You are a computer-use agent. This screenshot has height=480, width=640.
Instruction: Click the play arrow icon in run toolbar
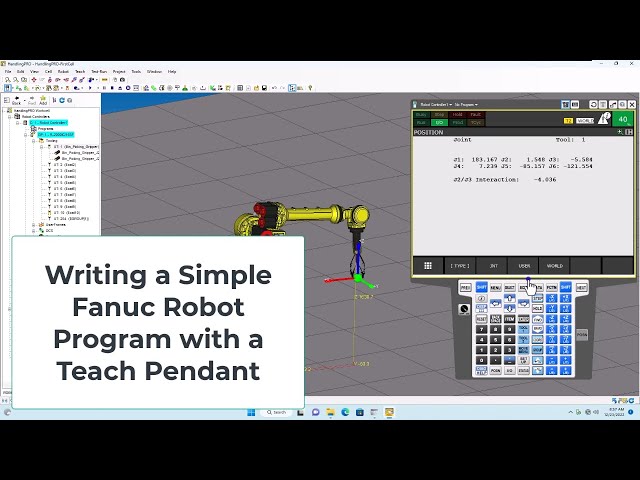[x=90, y=88]
